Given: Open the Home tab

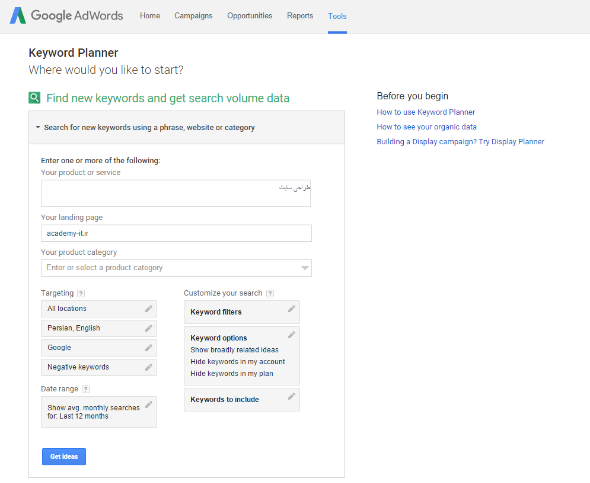Looking at the screenshot, I should pyautogui.click(x=150, y=16).
